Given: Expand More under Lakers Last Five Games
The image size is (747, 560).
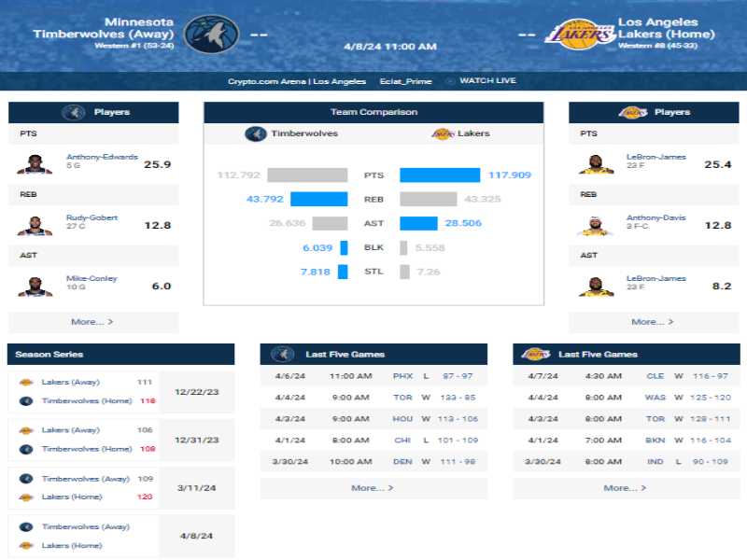Looking at the screenshot, I should coord(625,488).
